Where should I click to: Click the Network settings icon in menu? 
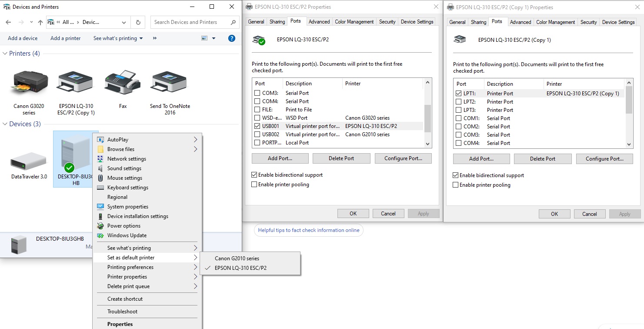tap(100, 159)
